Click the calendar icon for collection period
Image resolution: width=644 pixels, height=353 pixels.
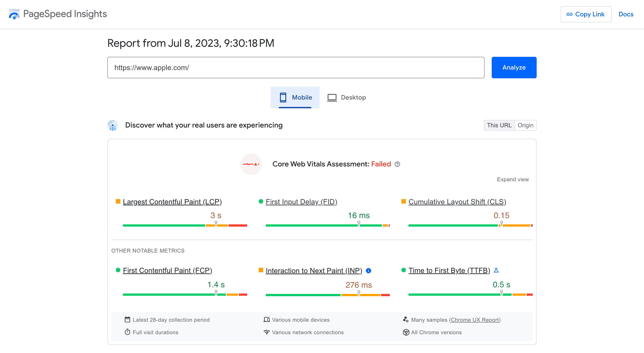(x=127, y=319)
